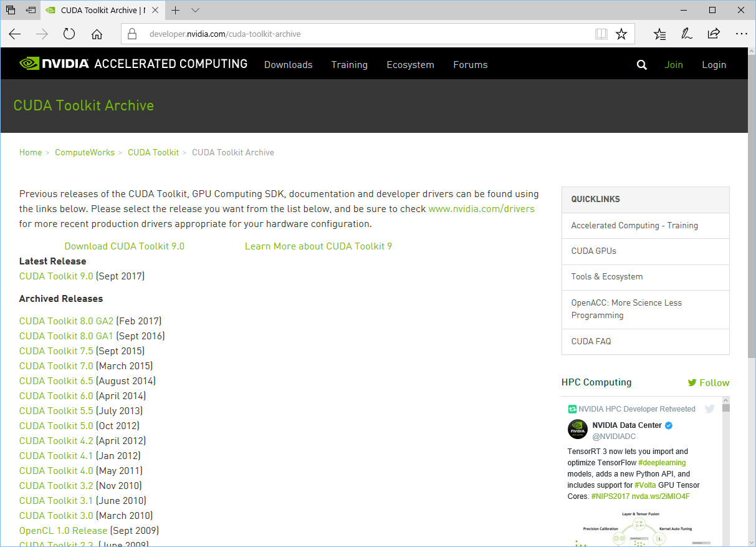The width and height of the screenshot is (756, 547).
Task: Open OpenACC: More Science Less Programming
Action: click(646, 309)
